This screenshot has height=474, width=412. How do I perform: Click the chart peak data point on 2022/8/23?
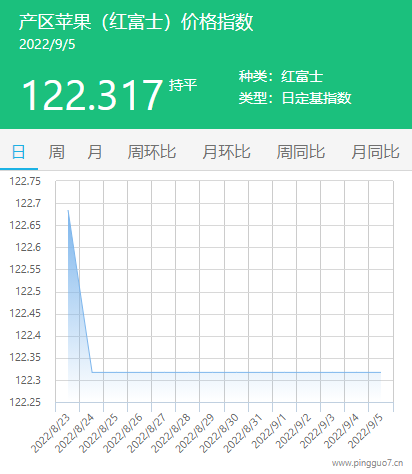tap(68, 210)
